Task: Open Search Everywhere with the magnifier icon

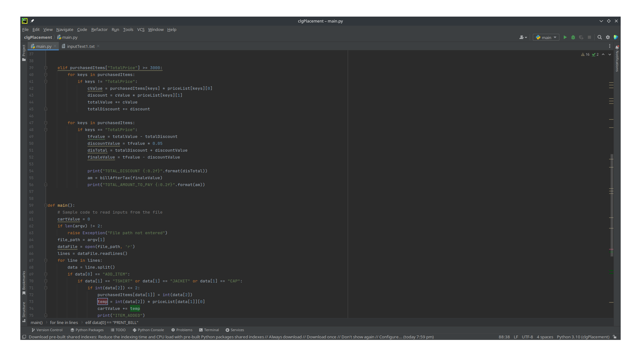Action: pyautogui.click(x=599, y=37)
